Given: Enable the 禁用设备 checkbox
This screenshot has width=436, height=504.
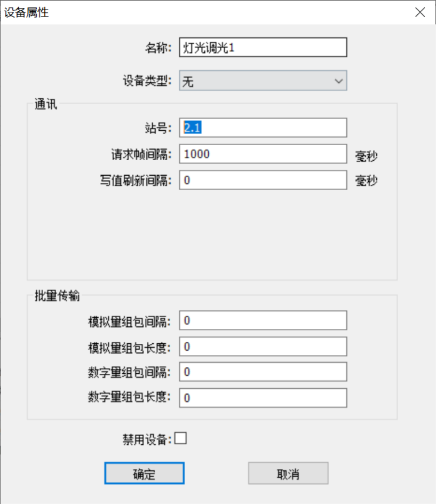Looking at the screenshot, I should [x=180, y=438].
